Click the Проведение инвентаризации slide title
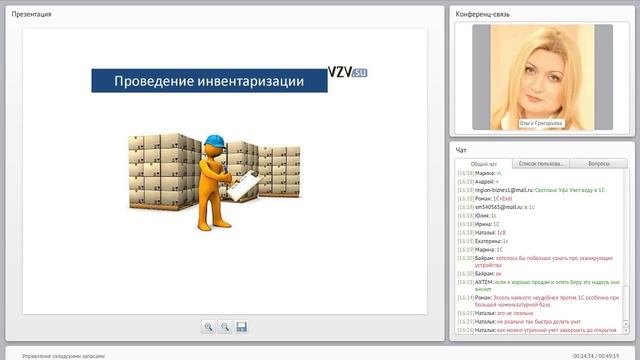The height and width of the screenshot is (360, 640). (209, 81)
